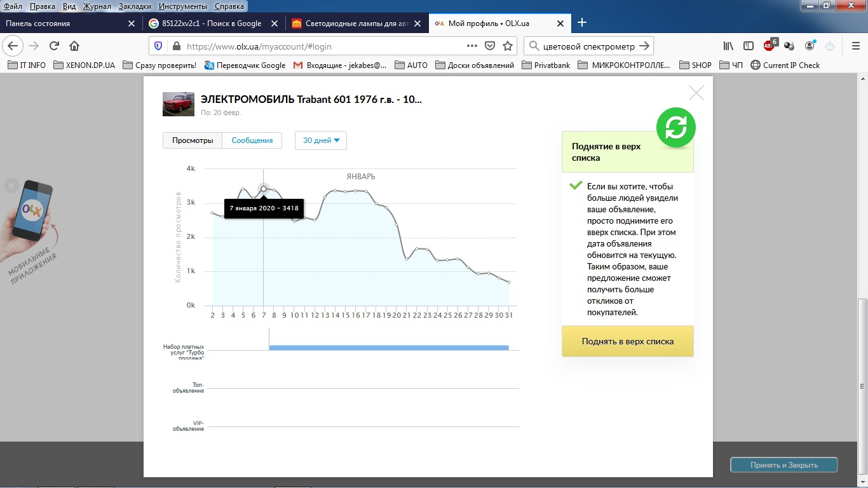Open page actions three-dots menu
This screenshot has height=488, width=868.
pos(471,46)
